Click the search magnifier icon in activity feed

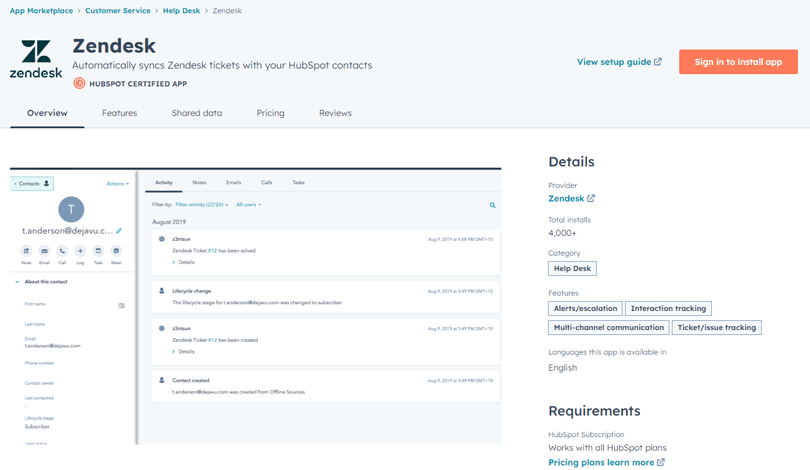coord(492,205)
